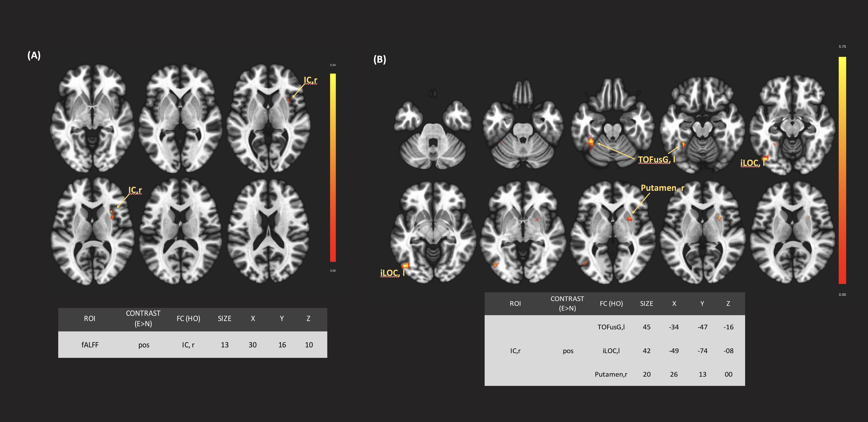Screen dimensions: 868x422
Task: Click the FC (HO) header in right table
Action: [x=611, y=303]
